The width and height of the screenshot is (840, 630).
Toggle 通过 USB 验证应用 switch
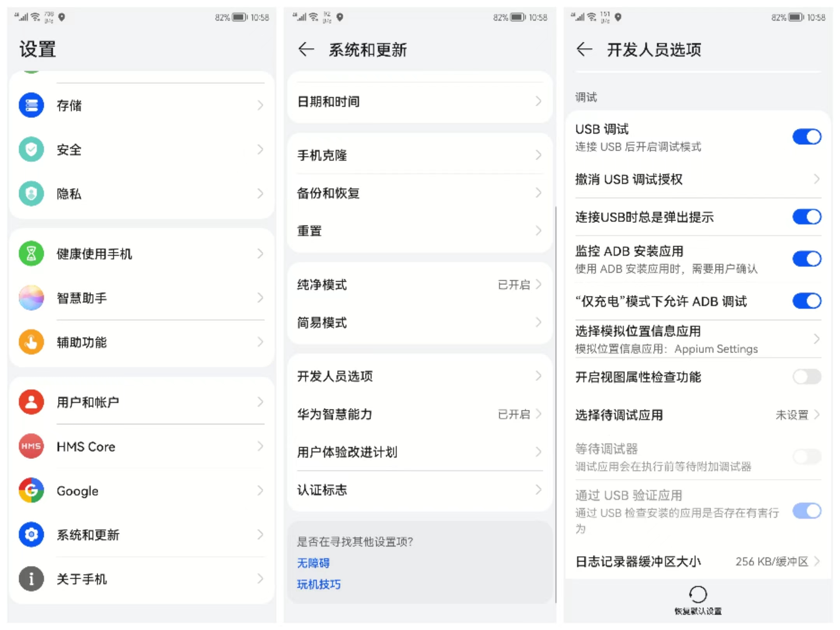coord(807,511)
